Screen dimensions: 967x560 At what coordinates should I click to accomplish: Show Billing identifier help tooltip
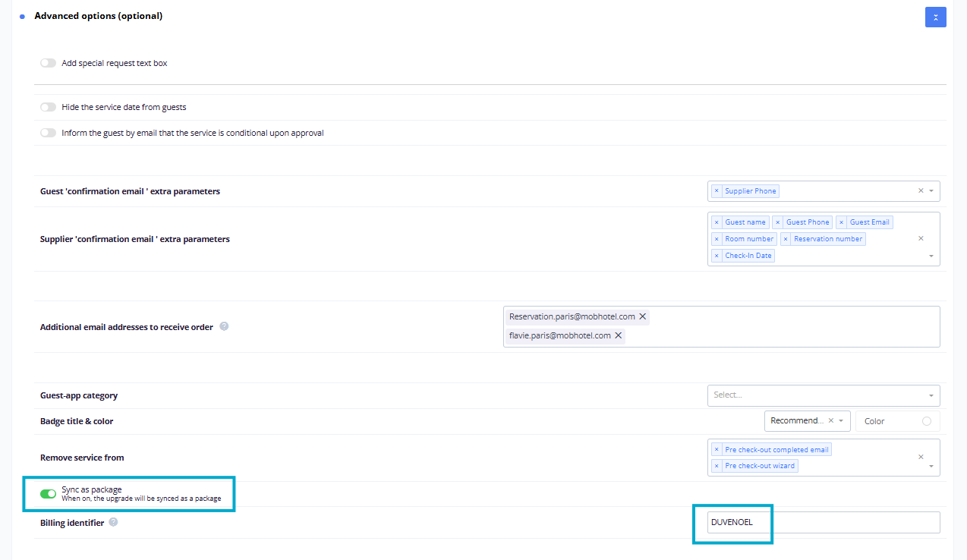[x=113, y=522]
